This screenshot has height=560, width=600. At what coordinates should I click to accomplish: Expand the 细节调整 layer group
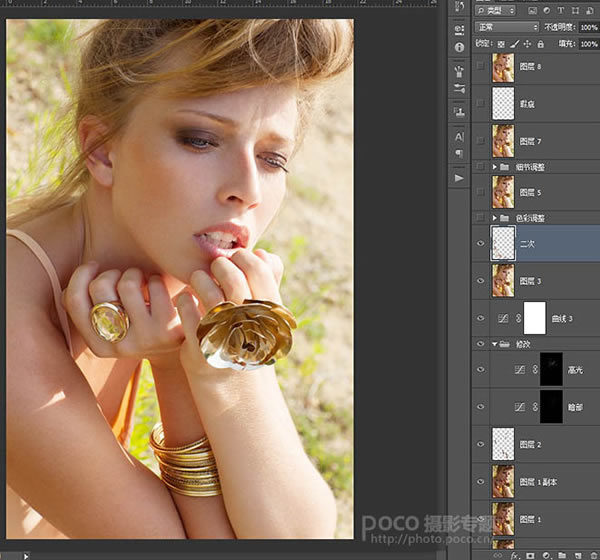tap(493, 167)
